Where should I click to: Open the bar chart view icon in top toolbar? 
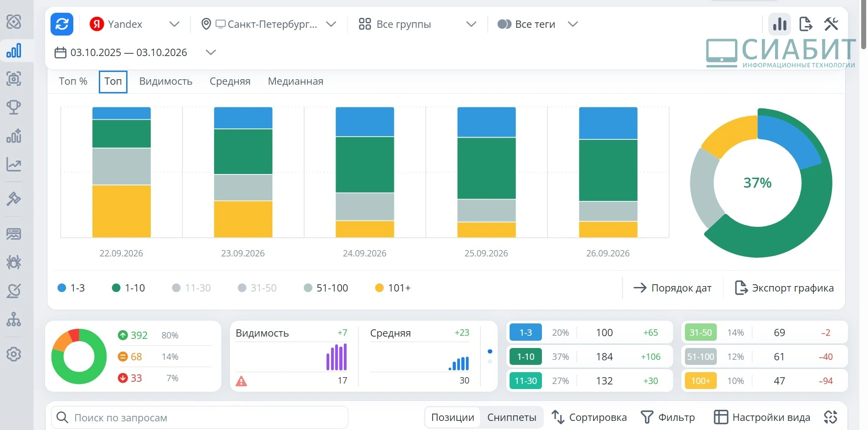[x=780, y=24]
